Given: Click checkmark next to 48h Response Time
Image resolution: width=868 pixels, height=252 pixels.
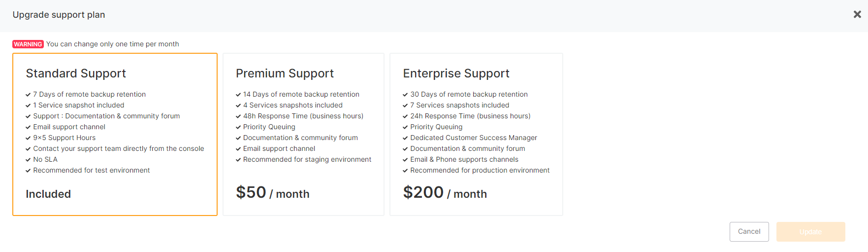Looking at the screenshot, I should [x=238, y=116].
